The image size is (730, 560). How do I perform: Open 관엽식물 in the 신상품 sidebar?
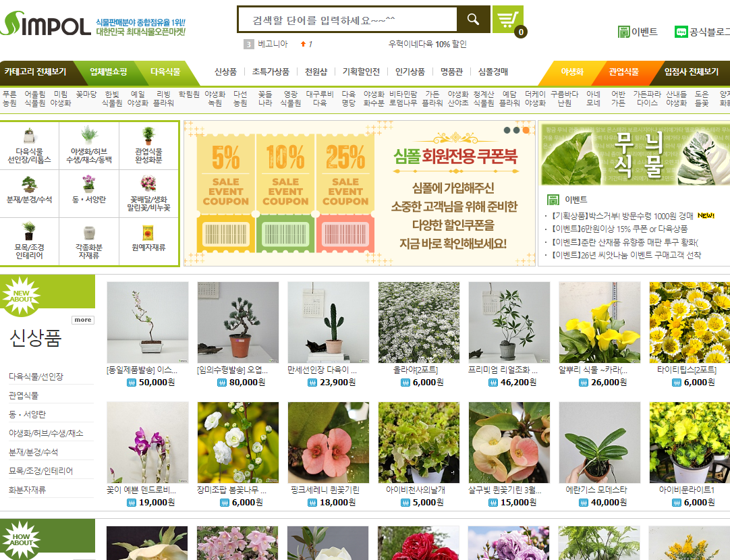click(x=24, y=395)
